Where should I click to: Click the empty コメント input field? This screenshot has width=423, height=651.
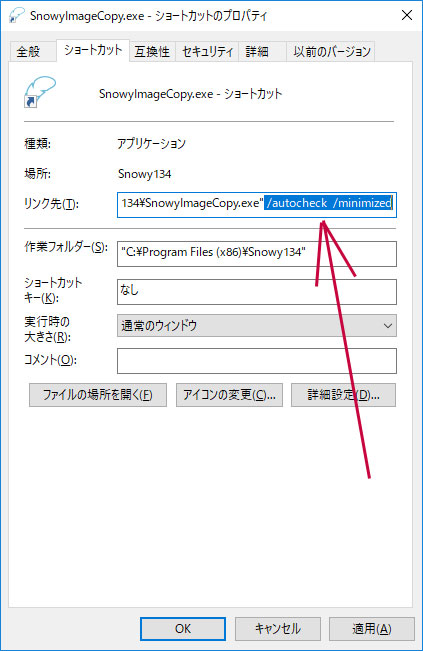tap(257, 361)
